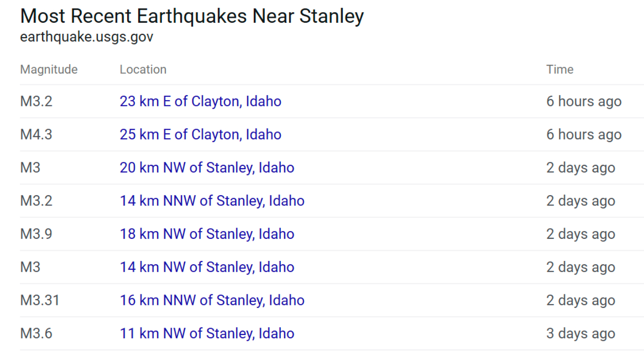Select the M3.9 magnitude value
This screenshot has width=644, height=362.
36,234
